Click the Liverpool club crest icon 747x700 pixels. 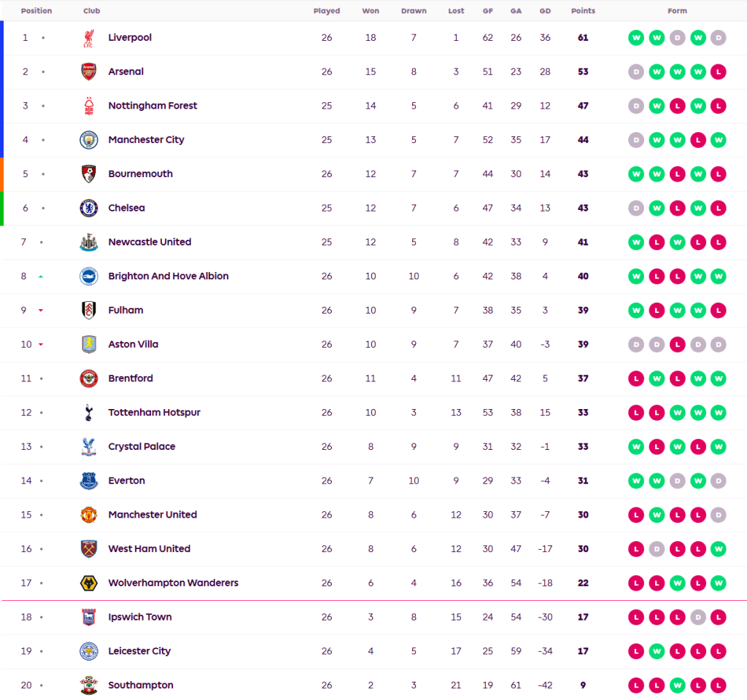88,38
